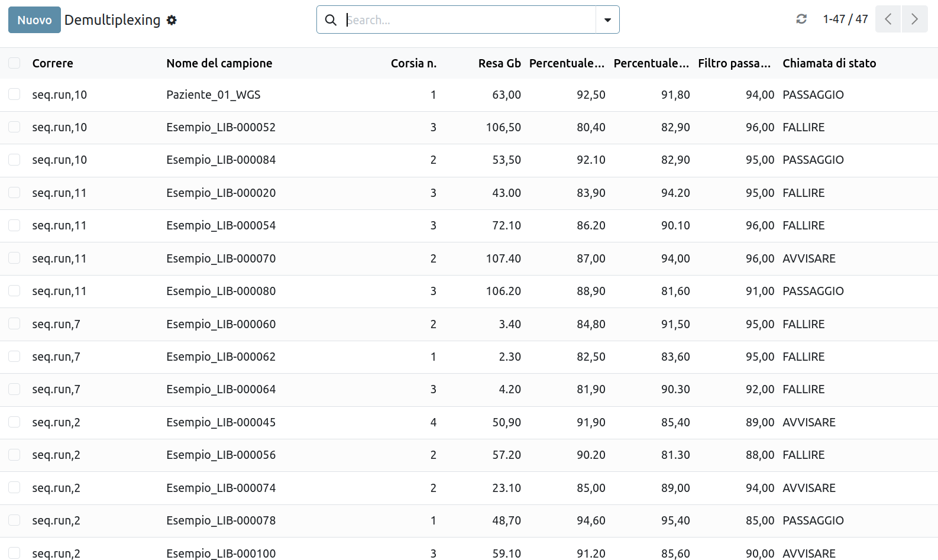Click the 1-47 / 47 pager counter
Viewport: 938px width, 560px height.
[x=845, y=19]
